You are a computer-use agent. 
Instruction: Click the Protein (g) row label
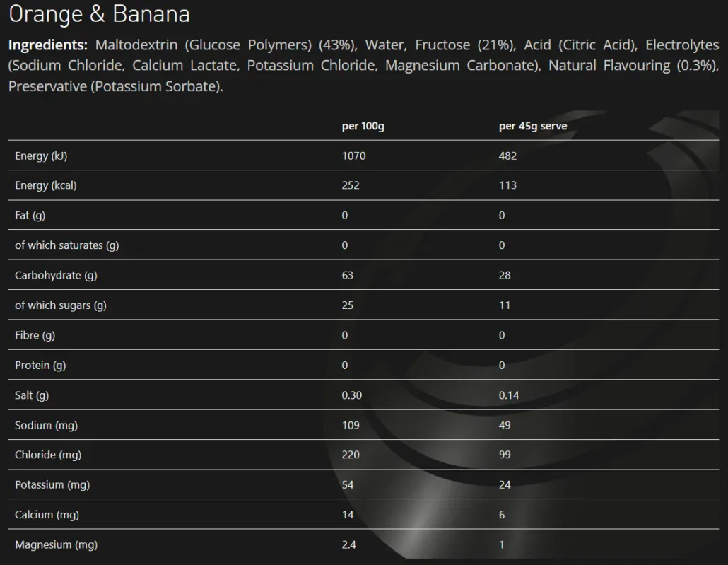pos(40,365)
